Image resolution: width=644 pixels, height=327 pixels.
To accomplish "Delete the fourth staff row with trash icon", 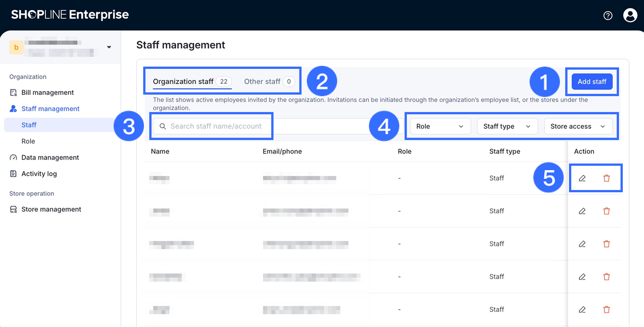I will pyautogui.click(x=606, y=277).
